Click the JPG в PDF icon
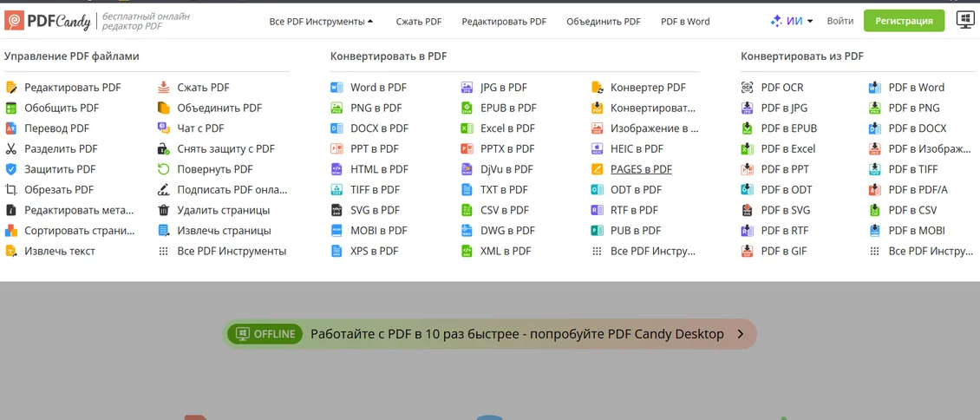Screen dimensions: 980x420 tap(467, 88)
